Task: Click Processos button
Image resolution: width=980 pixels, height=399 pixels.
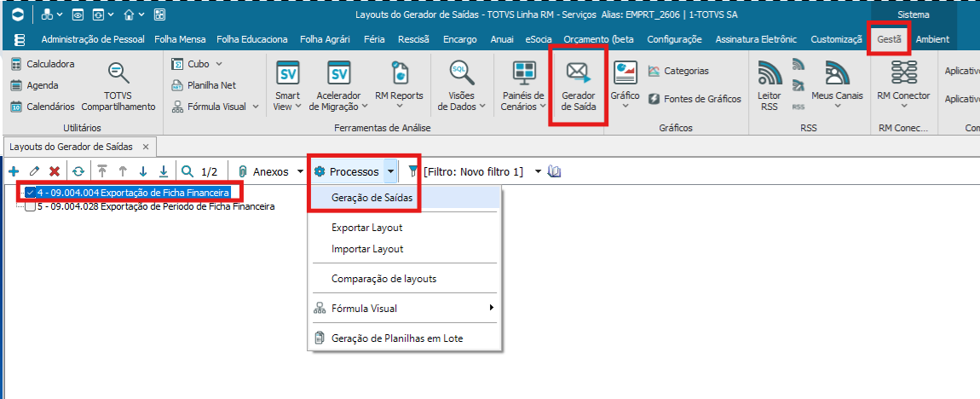Action: (x=349, y=171)
